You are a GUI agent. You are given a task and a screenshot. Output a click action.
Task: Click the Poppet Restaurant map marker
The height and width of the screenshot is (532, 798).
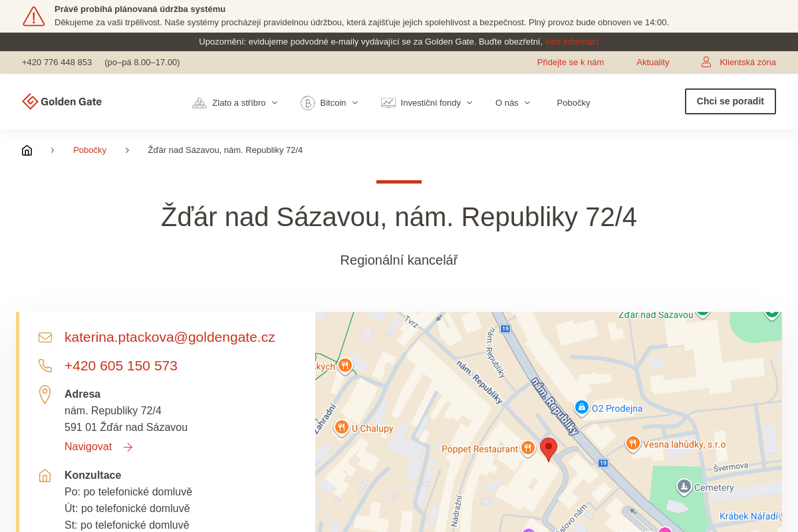pos(528,448)
